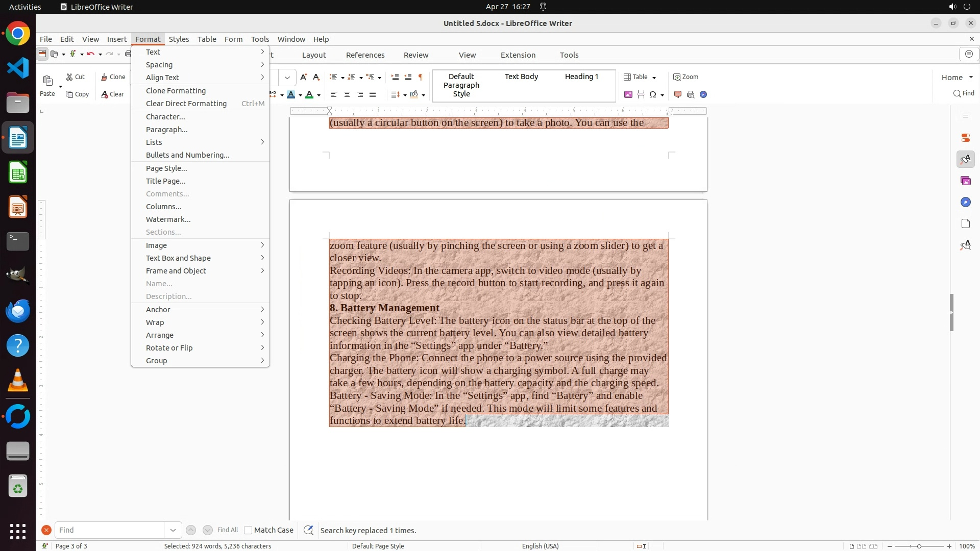Toggle formatting marks (pilcrow) icon
980x551 pixels.
421,77
